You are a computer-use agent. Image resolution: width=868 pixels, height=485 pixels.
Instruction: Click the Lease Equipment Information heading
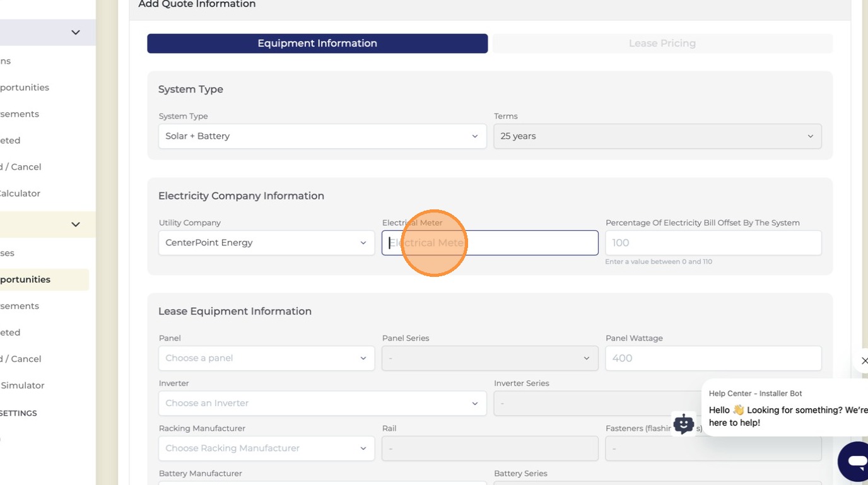pos(235,312)
